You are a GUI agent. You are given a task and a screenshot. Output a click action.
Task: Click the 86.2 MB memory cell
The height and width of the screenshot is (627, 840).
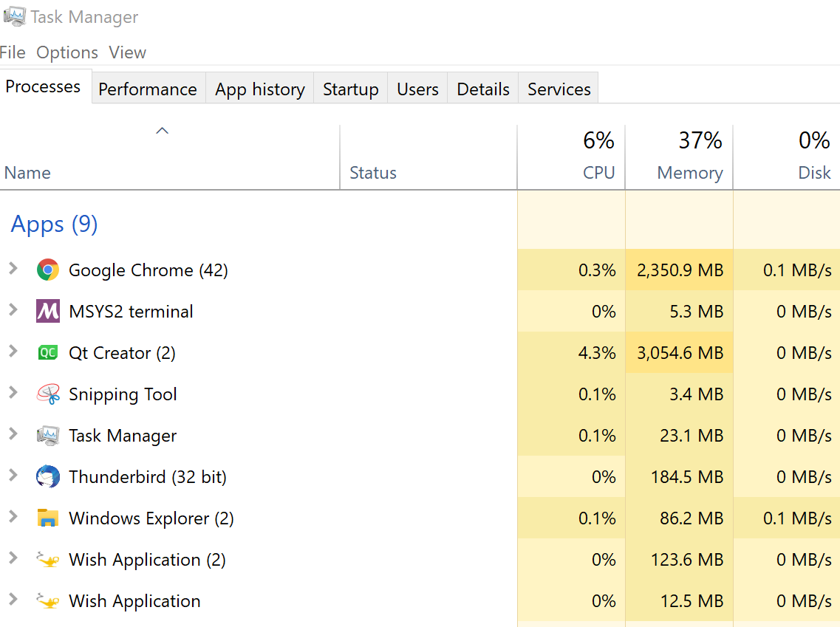click(679, 518)
